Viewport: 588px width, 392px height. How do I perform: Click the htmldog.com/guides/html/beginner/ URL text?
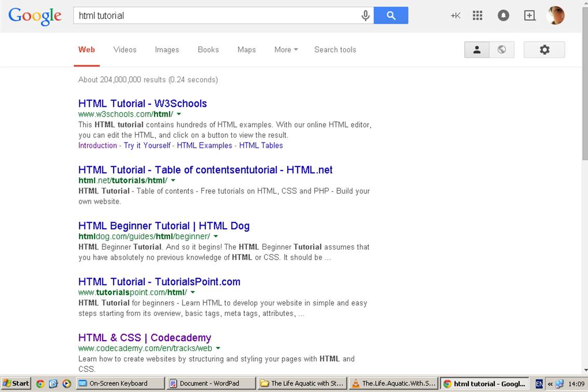(144, 236)
